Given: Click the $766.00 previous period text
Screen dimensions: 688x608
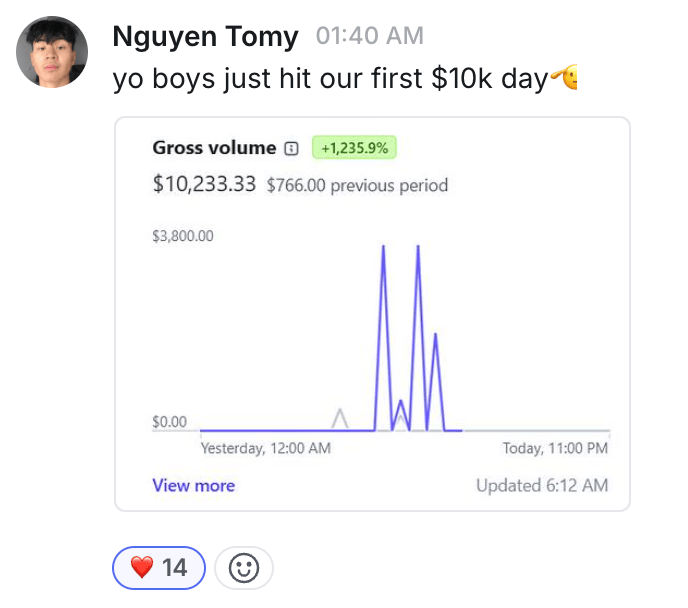Looking at the screenshot, I should point(357,185).
